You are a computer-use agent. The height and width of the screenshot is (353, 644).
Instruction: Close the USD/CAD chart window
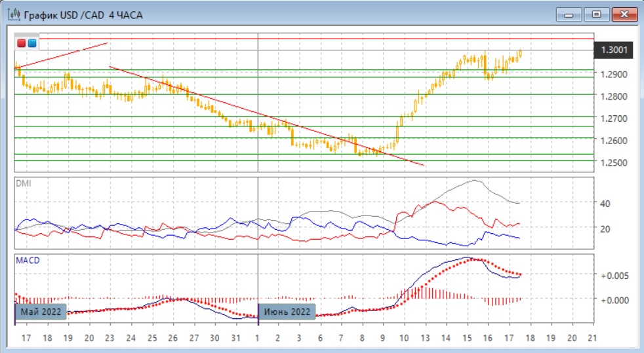pos(624,14)
